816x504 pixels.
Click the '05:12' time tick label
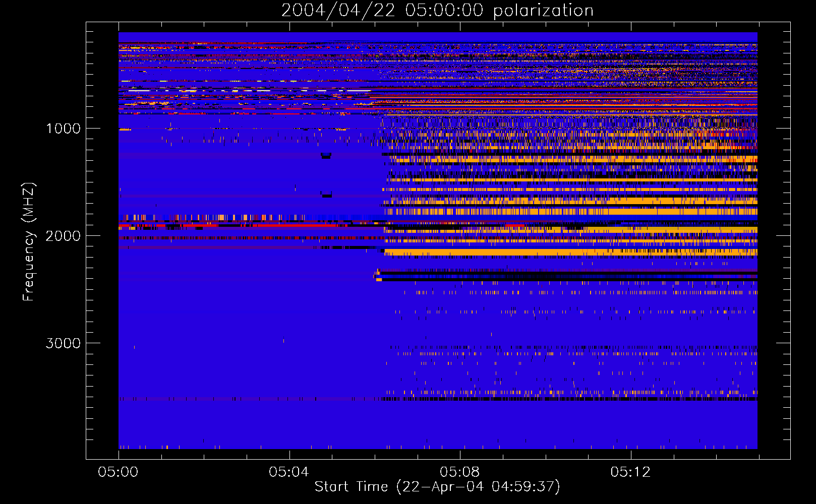coord(630,472)
